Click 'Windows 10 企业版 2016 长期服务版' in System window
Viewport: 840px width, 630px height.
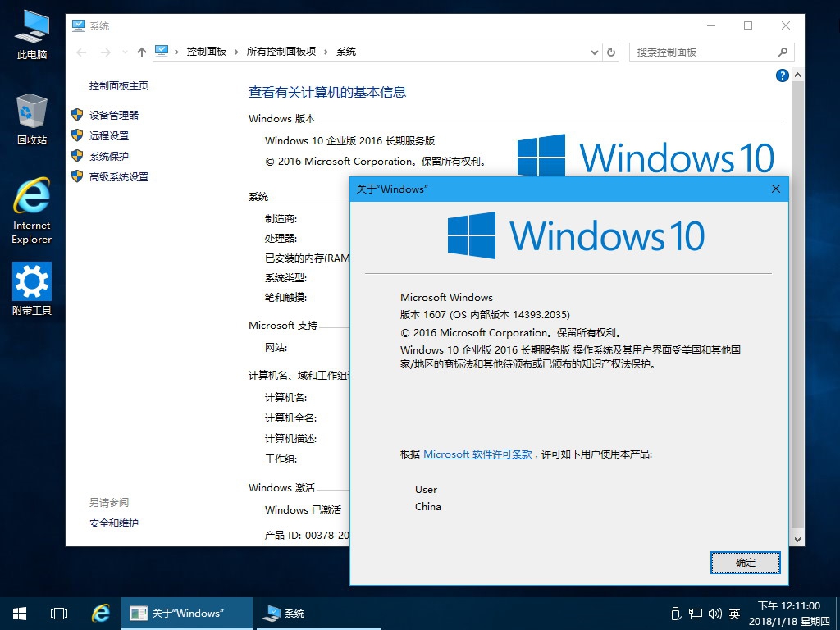[x=349, y=141]
